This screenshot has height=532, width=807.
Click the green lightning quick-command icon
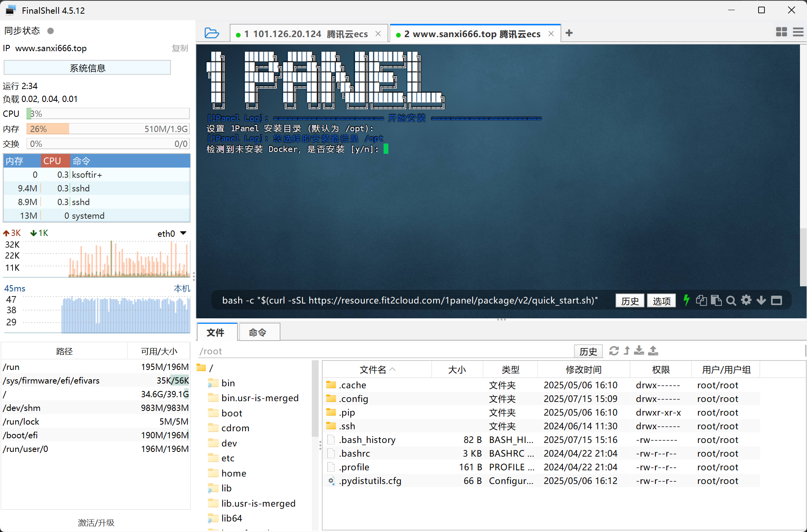(686, 300)
